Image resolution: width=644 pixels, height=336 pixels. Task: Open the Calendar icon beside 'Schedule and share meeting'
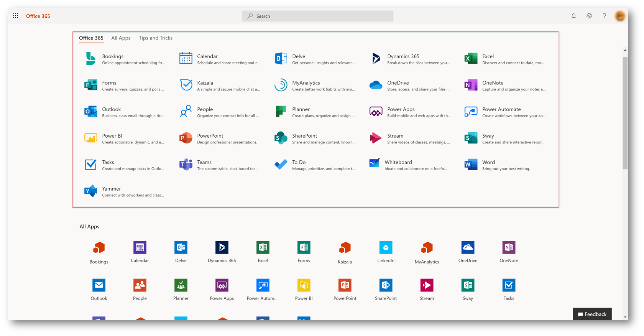tap(186, 59)
